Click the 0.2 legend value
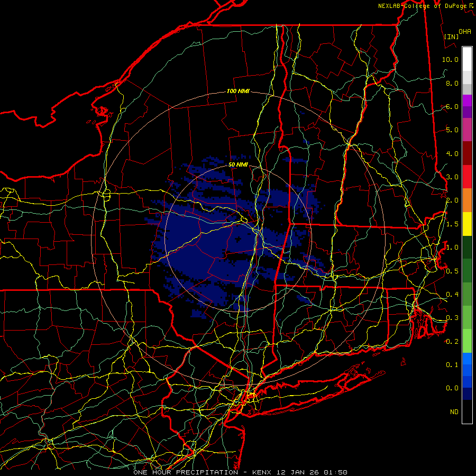This screenshot has width=476, height=476. [452, 342]
